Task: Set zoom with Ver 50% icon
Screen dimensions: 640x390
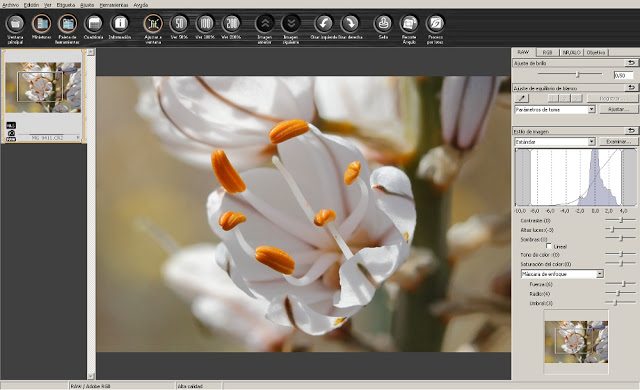Action: [x=179, y=24]
